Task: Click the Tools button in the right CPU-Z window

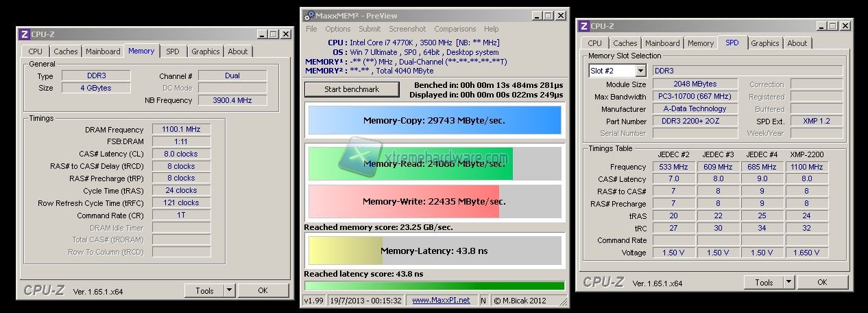Action: pyautogui.click(x=764, y=282)
